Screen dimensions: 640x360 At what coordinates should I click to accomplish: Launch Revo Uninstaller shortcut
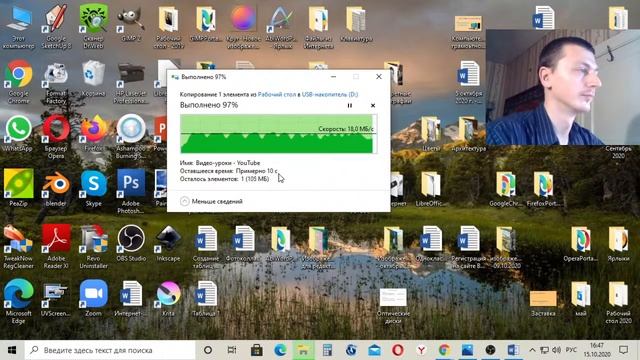(93, 246)
